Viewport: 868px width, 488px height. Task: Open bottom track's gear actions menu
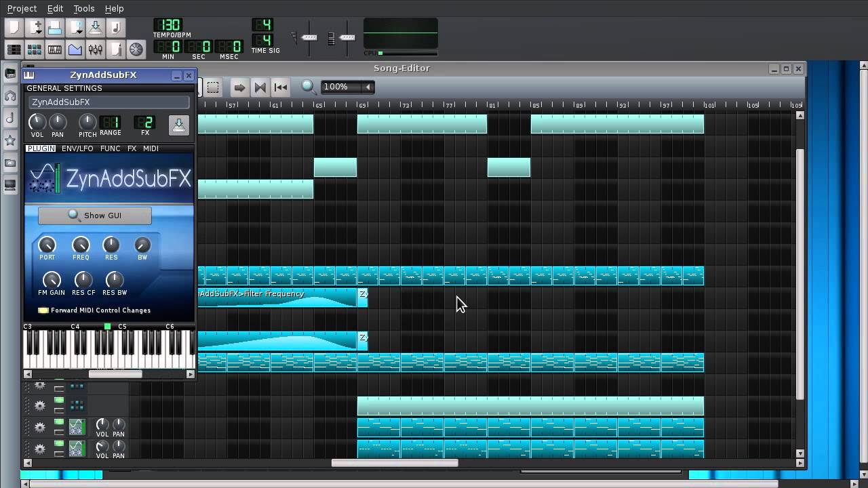[x=40, y=449]
